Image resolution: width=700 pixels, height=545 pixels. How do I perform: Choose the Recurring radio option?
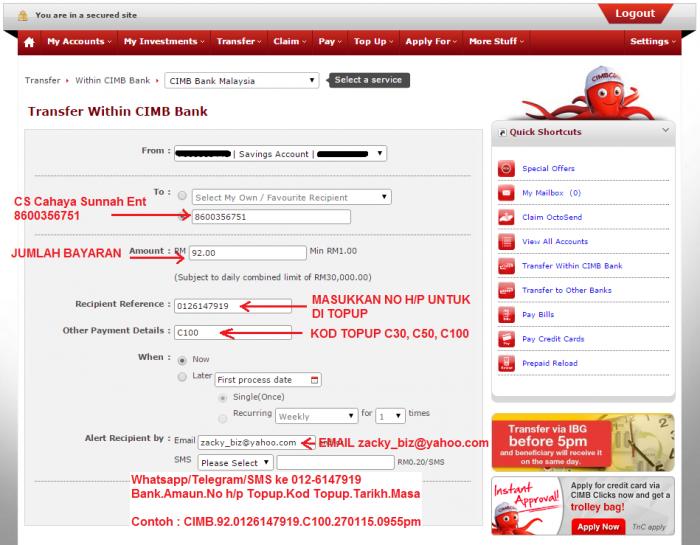pyautogui.click(x=222, y=418)
